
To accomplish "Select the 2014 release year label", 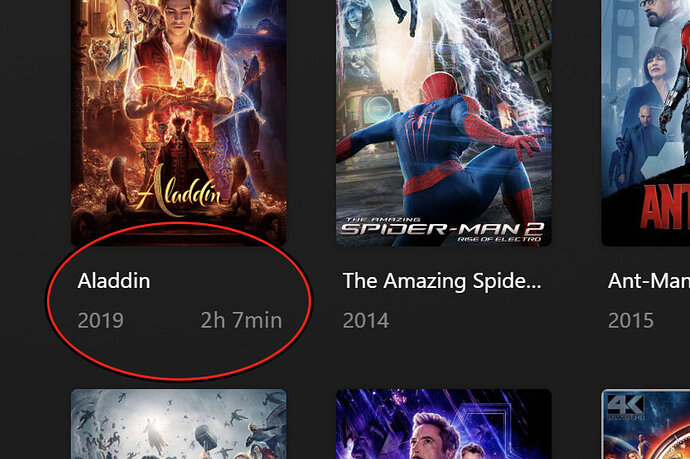I will pyautogui.click(x=366, y=320).
